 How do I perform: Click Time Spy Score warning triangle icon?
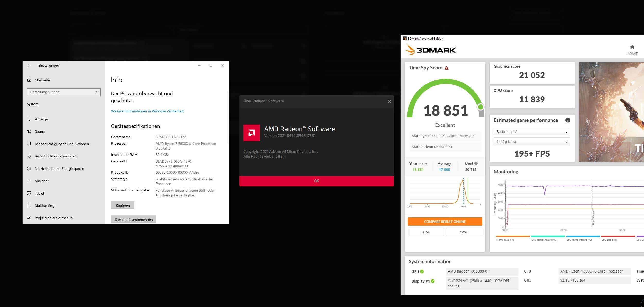click(447, 68)
